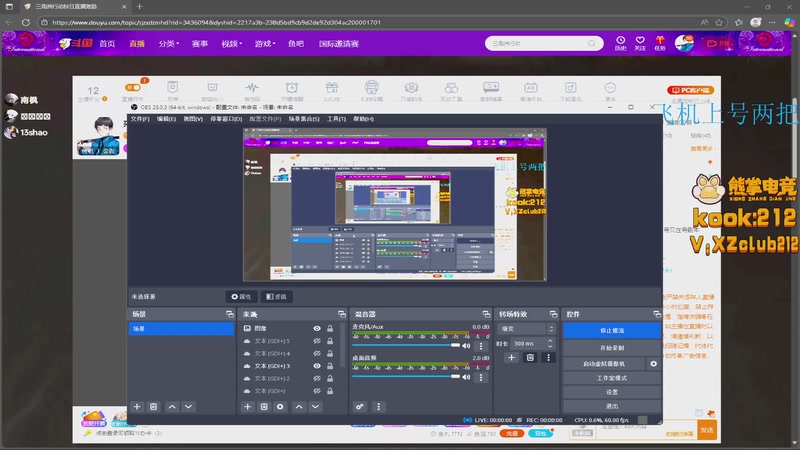The height and width of the screenshot is (450, 800).
Task: Open options menu for 麦克风/Aux channel
Action: [481, 346]
